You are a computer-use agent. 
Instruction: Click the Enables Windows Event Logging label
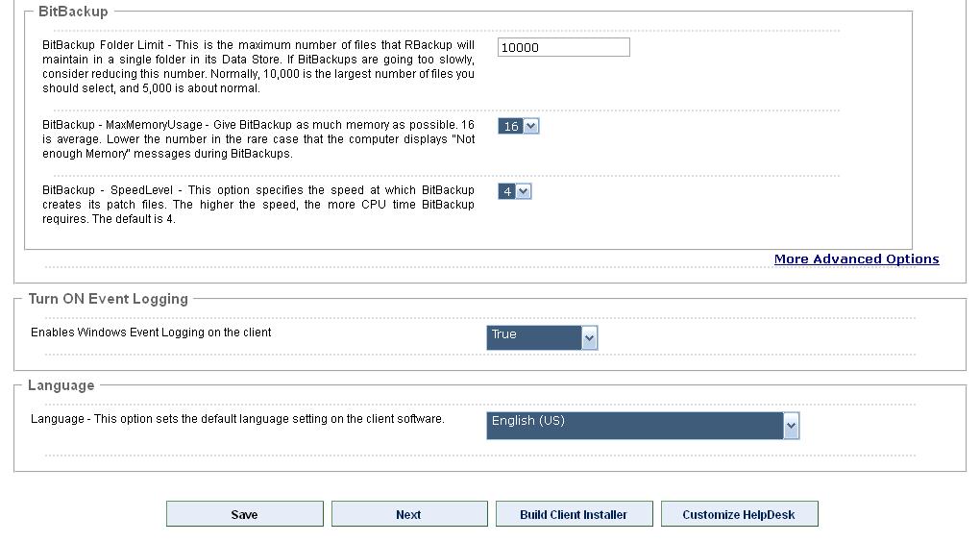(x=151, y=333)
